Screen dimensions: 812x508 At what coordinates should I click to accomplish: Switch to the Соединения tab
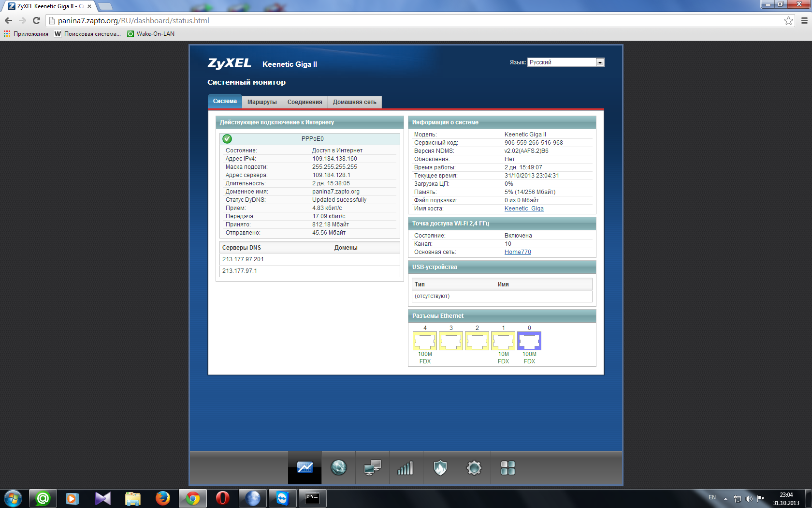coord(304,102)
